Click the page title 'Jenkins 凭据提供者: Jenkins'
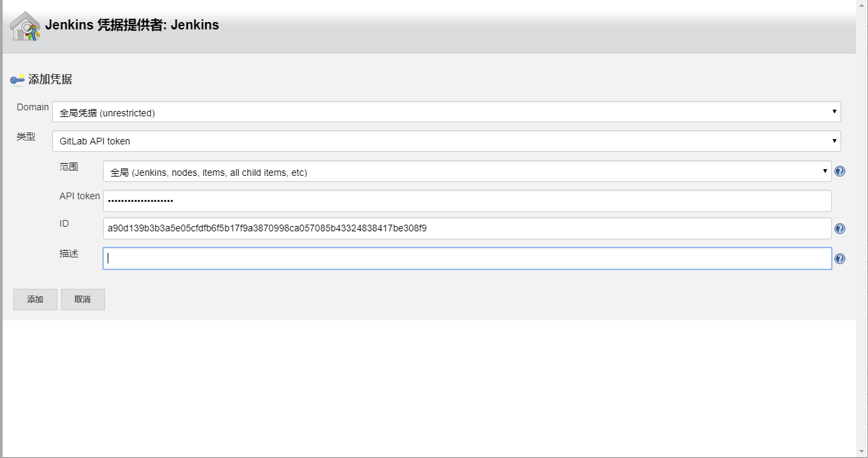Screen dimensions: 868x458 tap(132, 25)
